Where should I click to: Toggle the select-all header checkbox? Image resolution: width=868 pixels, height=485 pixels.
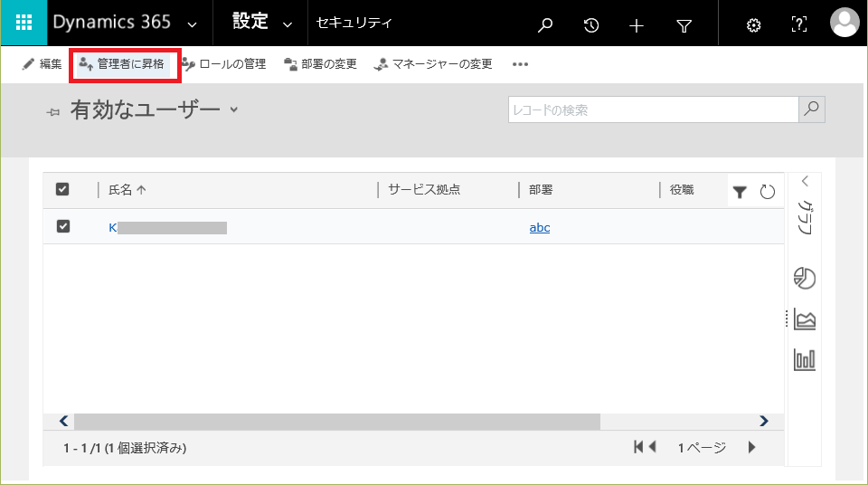point(62,189)
